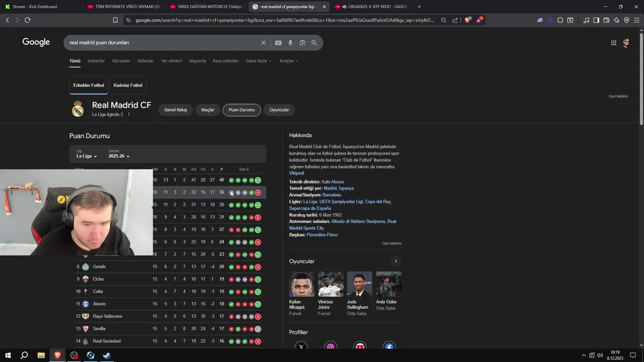Open the Facebook profile icon
644x362 pixels.
pyautogui.click(x=389, y=346)
